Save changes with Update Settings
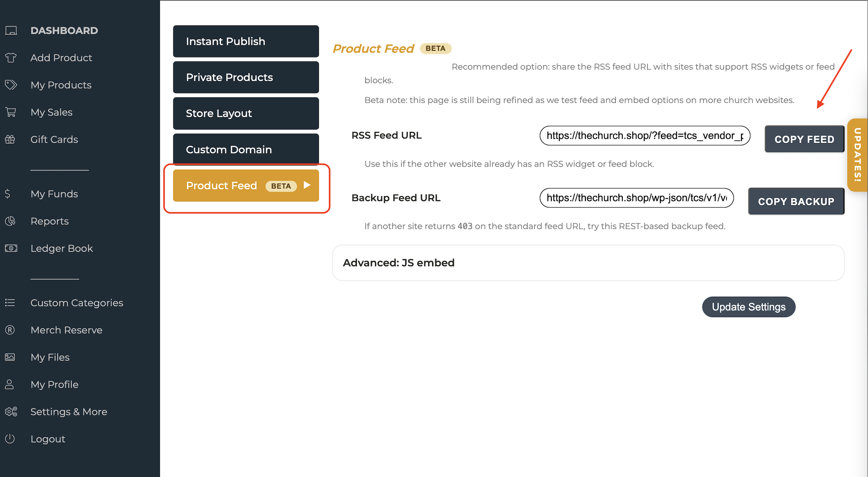 click(x=748, y=307)
